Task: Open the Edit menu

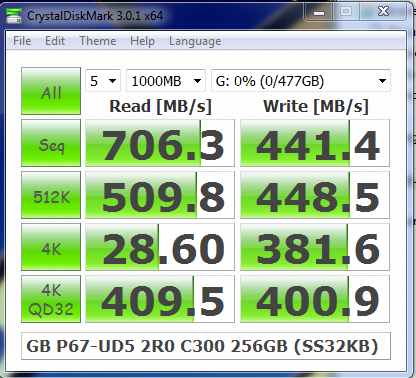Action: tap(55, 41)
